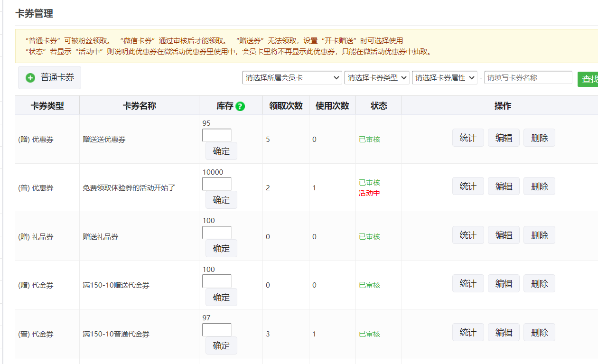Edit the 满150-10赠送代金券 coupon
The image size is (598, 364).
pos(504,283)
